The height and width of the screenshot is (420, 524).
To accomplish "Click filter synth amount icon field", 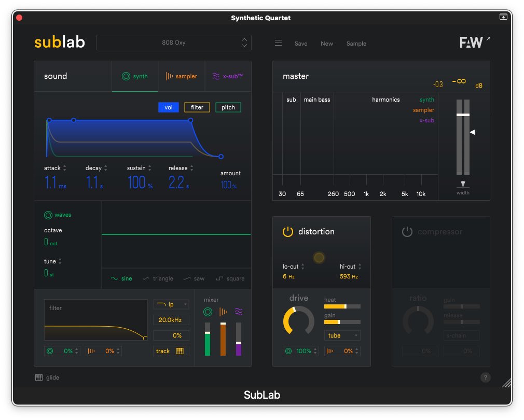I will coord(62,351).
